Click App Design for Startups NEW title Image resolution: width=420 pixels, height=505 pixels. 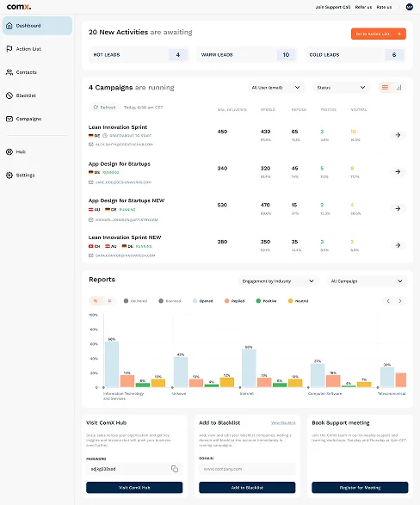127,200
